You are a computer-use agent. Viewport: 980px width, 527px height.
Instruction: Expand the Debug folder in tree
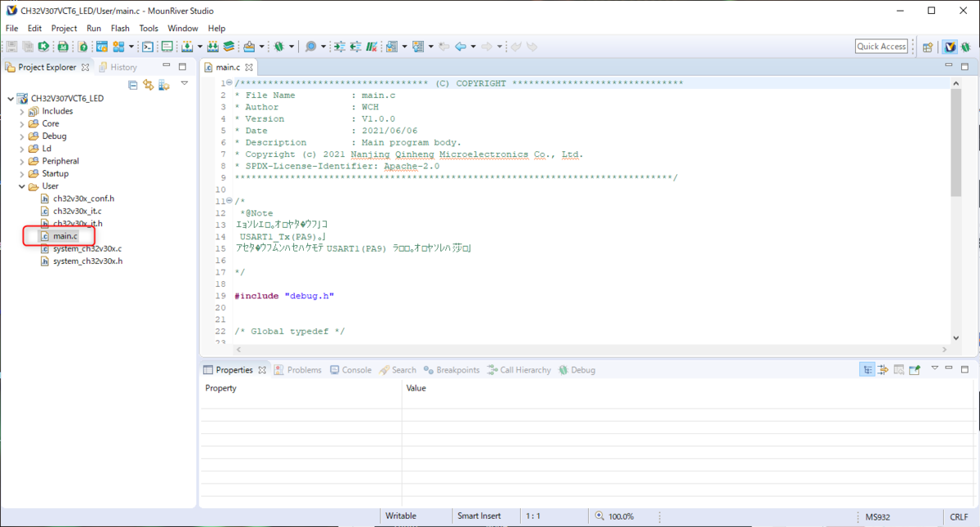[x=22, y=136]
